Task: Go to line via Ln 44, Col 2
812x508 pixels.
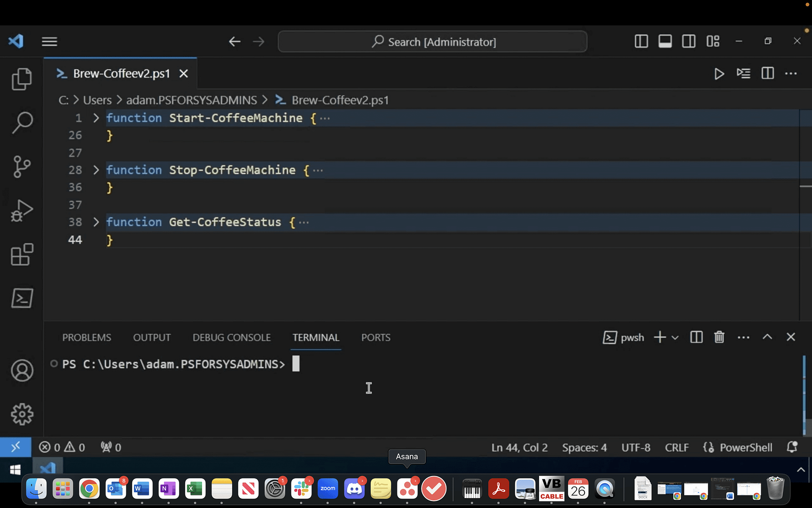Action: coord(520,447)
